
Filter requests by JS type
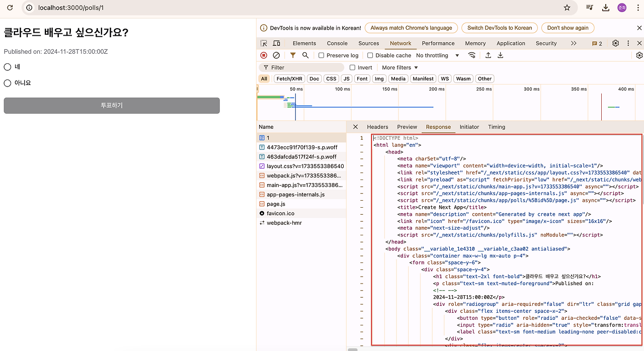(346, 78)
